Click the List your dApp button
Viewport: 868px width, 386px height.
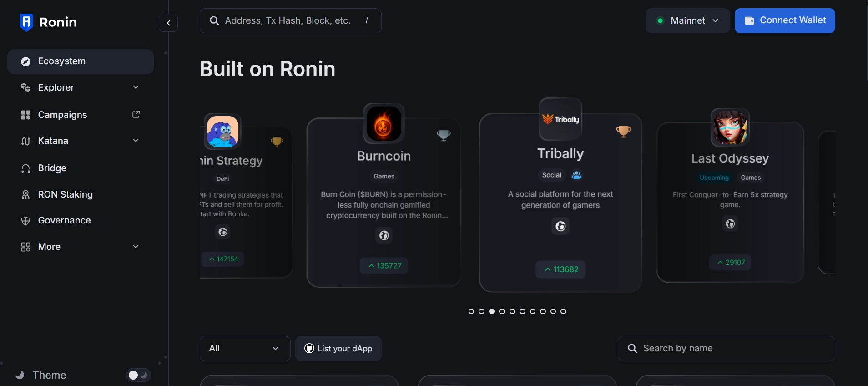pos(338,348)
